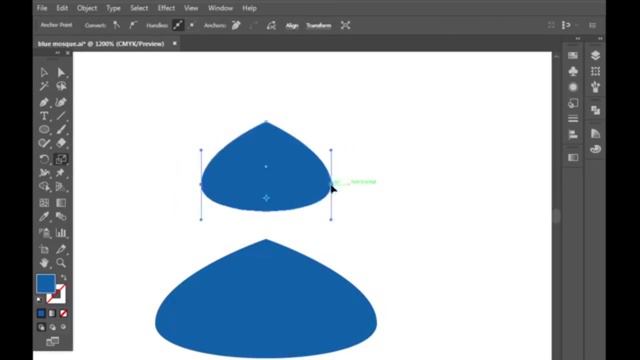Select the Eyedropper tool
Viewport: 640px width, 360px height.
click(44, 216)
